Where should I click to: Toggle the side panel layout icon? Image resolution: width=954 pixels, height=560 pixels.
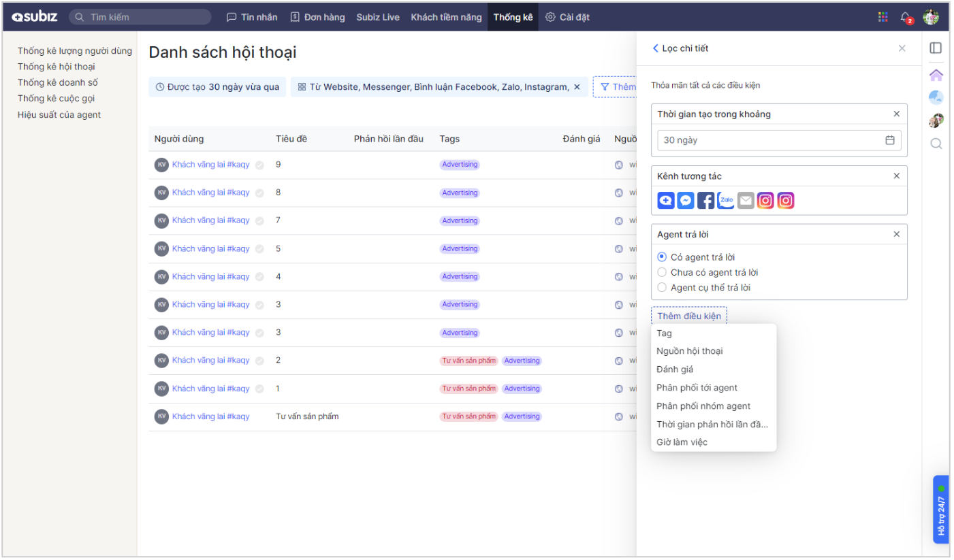pyautogui.click(x=936, y=48)
